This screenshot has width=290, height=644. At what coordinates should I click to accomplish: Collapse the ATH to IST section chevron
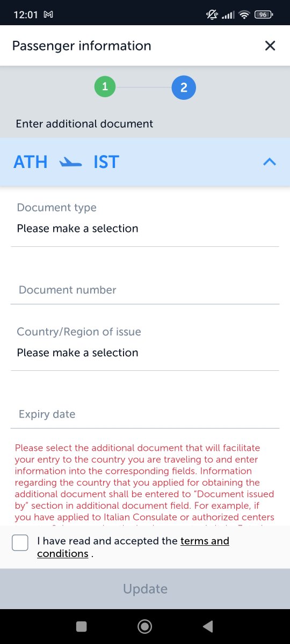click(270, 162)
